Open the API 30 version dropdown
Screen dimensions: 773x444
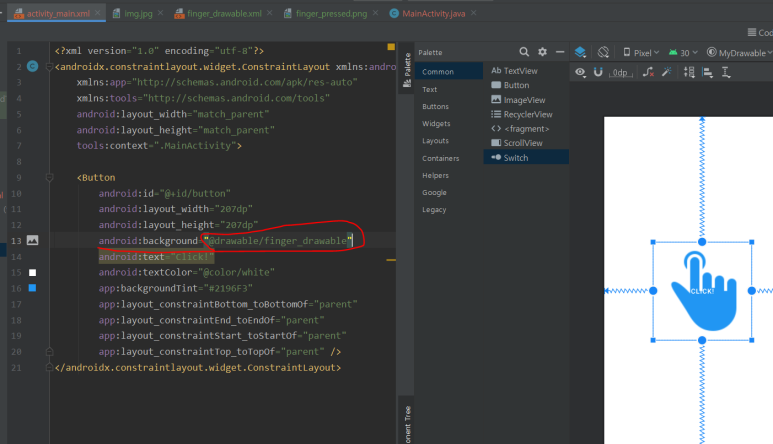683,53
